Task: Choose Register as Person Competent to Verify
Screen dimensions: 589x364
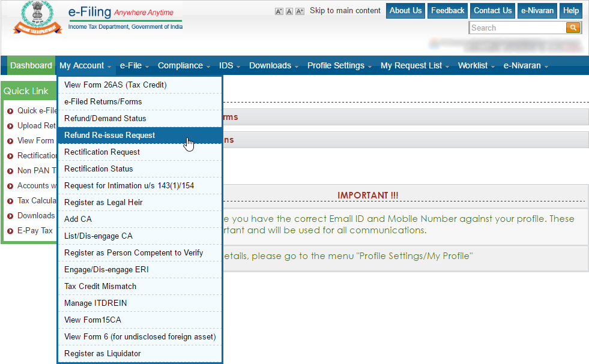Action: [140, 253]
